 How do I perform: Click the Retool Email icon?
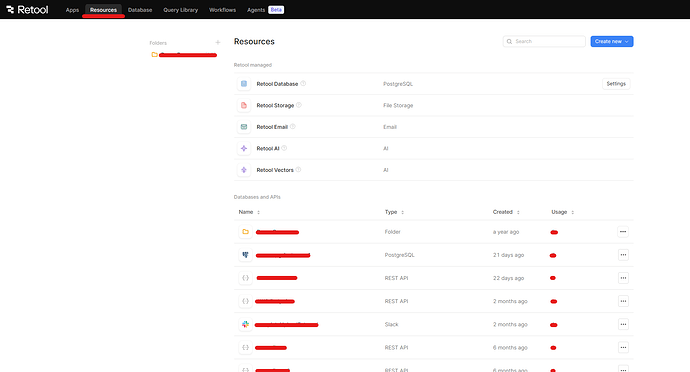(x=244, y=127)
